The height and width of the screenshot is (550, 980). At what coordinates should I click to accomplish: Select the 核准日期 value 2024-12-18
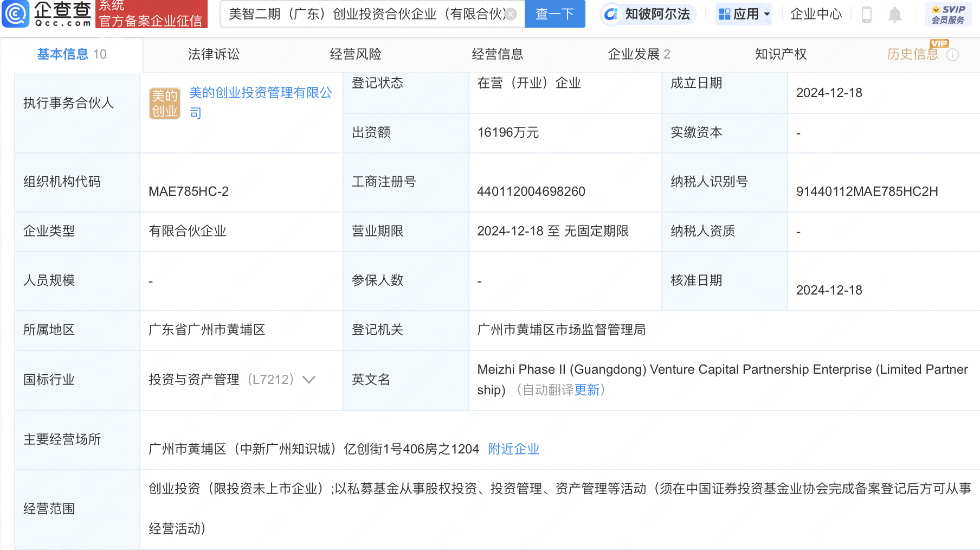click(x=829, y=290)
